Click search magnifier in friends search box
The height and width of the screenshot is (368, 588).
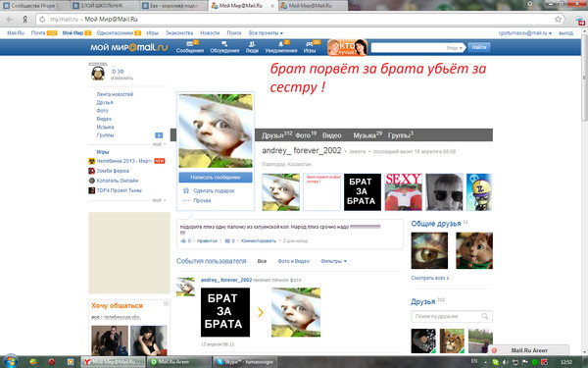click(485, 316)
